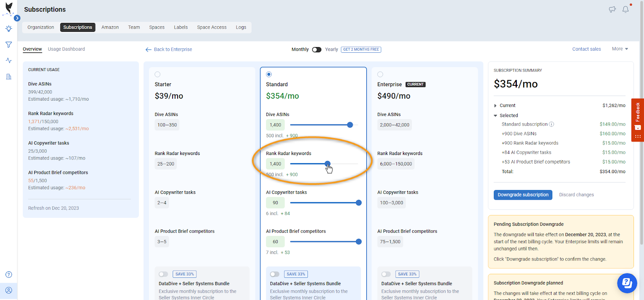Click Back to Enterprise link

pos(173,50)
